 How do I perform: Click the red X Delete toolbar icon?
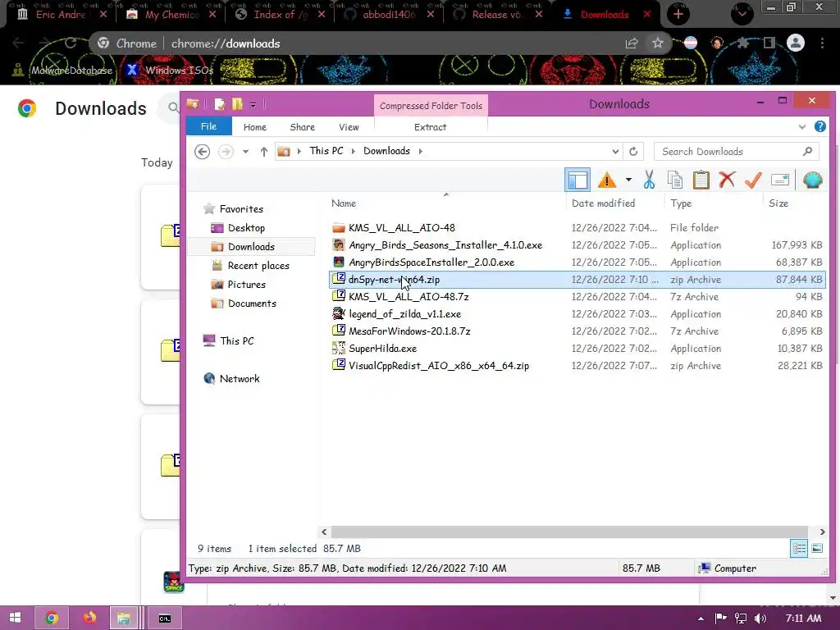(727, 180)
